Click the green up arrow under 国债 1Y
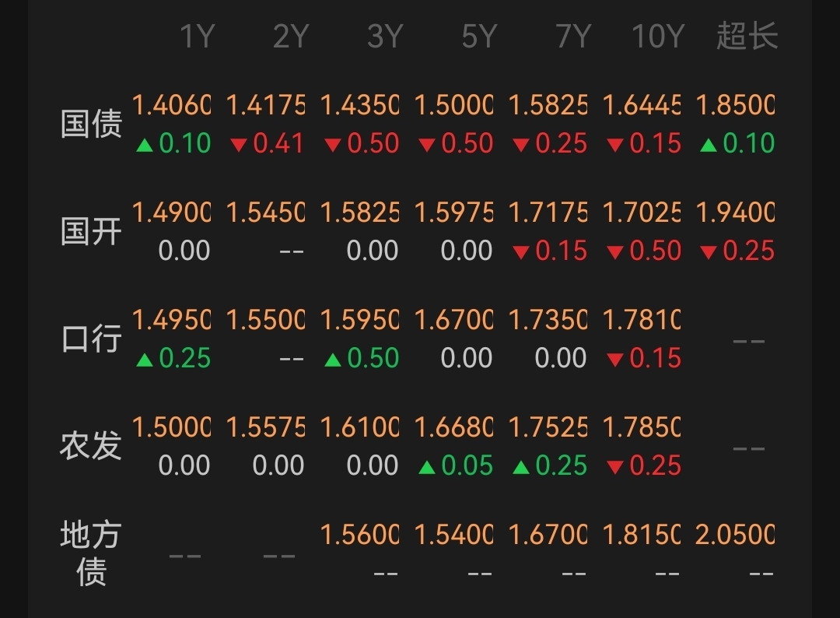 (x=145, y=145)
